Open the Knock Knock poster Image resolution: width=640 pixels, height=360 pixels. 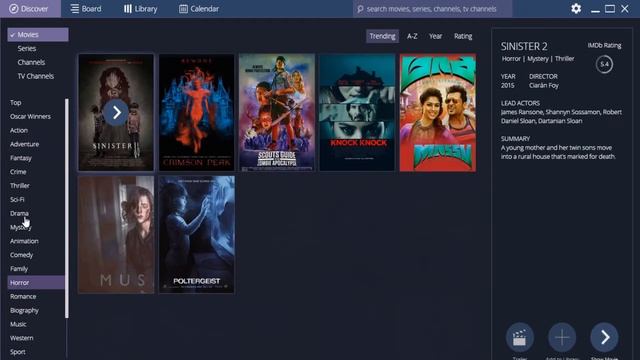coord(357,112)
